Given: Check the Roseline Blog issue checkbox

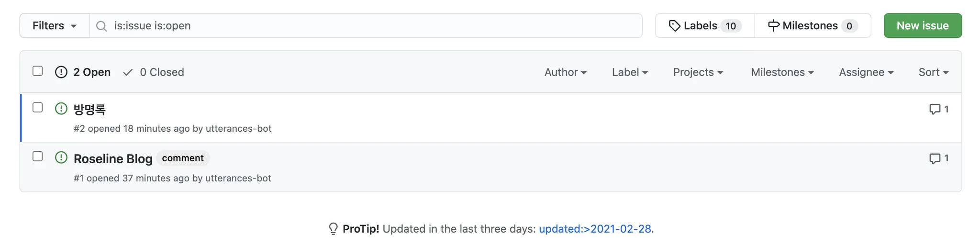Looking at the screenshot, I should point(38,157).
